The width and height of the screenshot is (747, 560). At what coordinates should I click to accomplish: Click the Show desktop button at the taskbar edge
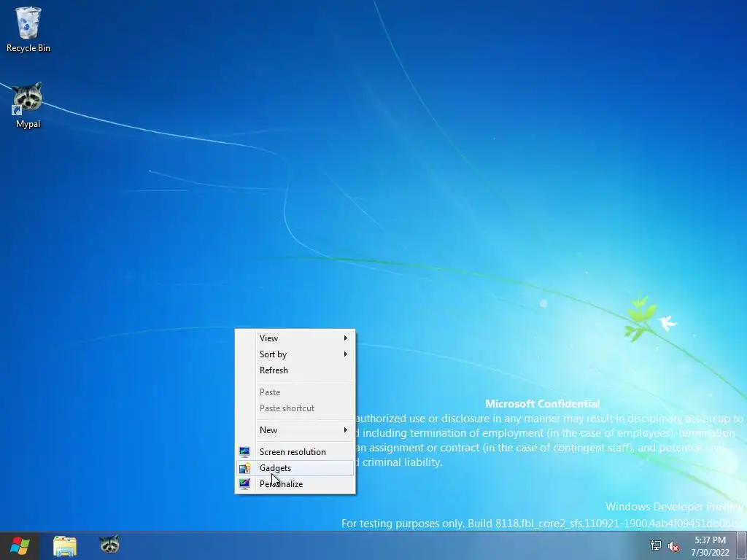pos(742,546)
